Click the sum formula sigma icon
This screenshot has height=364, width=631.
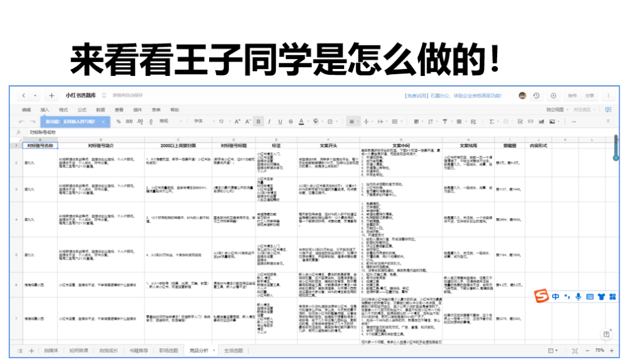point(491,122)
